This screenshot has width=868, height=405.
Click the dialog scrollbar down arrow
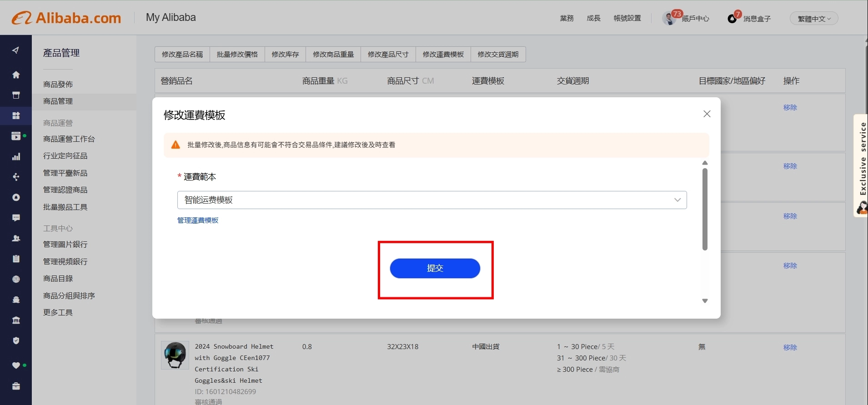point(705,301)
